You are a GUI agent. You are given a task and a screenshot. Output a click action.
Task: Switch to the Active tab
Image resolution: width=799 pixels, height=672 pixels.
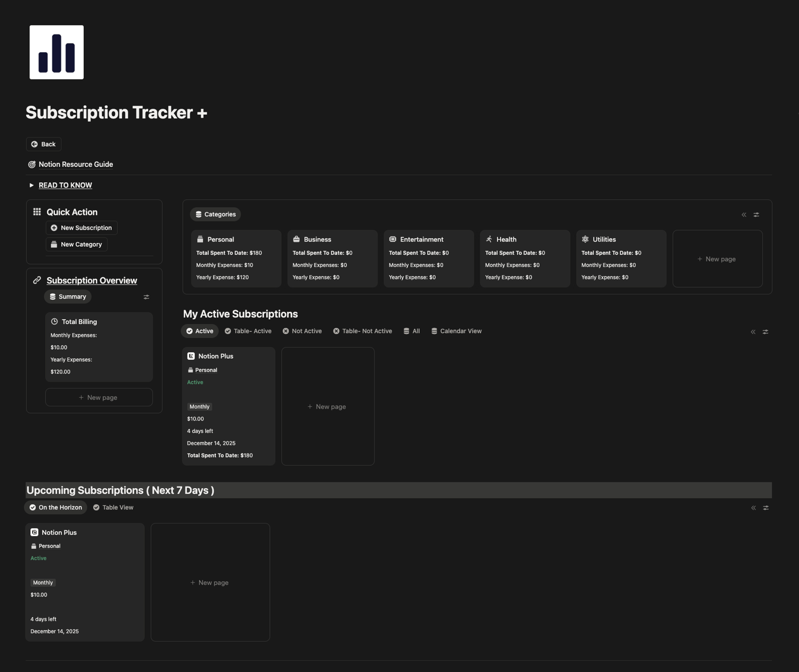(200, 331)
